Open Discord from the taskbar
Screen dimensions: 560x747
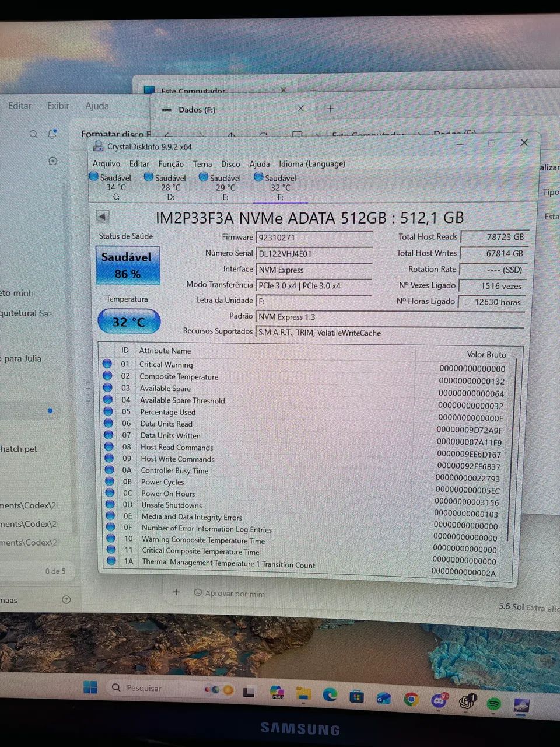(x=439, y=700)
